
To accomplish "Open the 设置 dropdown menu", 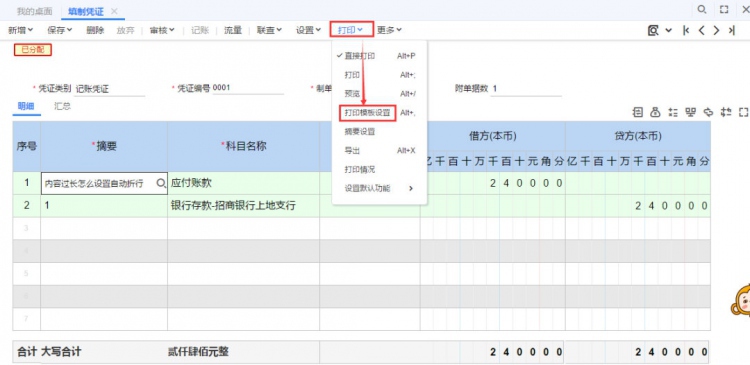I will [x=309, y=30].
